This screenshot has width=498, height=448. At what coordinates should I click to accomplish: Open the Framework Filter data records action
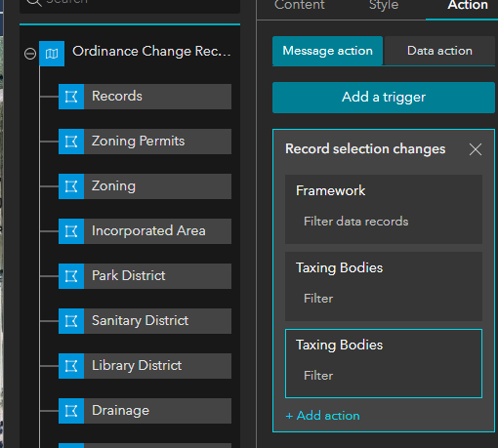(x=384, y=209)
